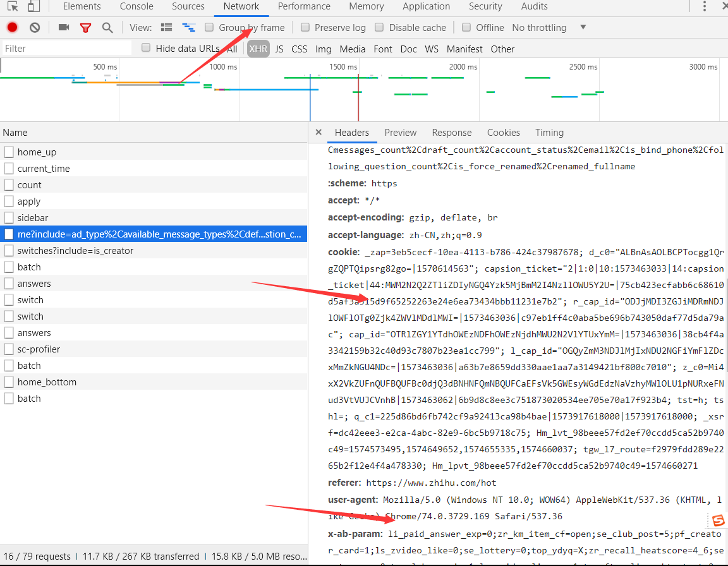Select the switches?include=is_creator request

point(153,251)
